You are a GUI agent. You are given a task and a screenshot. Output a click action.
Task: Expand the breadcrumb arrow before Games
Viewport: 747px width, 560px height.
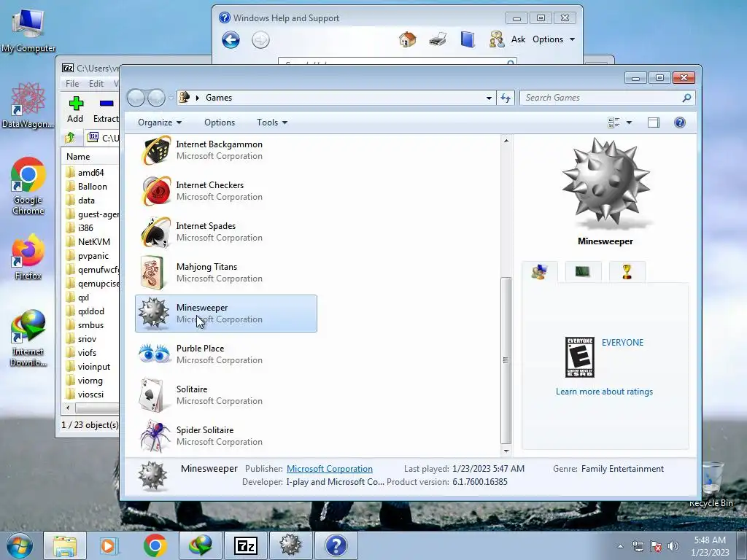click(197, 98)
